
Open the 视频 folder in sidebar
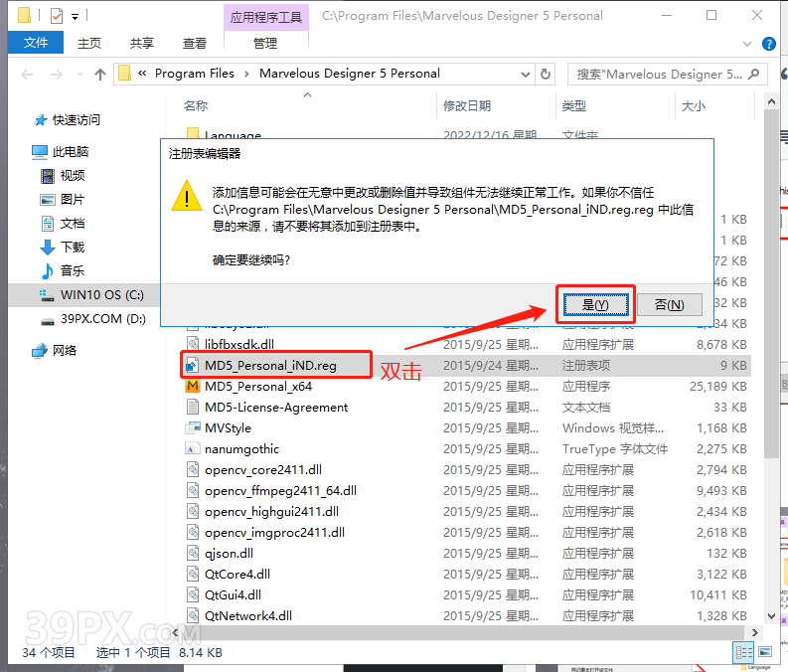73,175
